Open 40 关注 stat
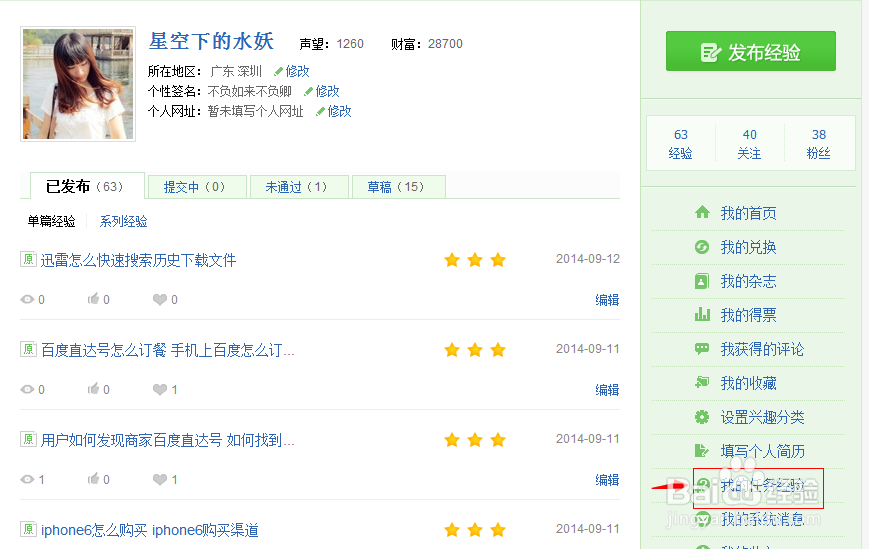Viewport: 869px width, 549px height. 749,144
